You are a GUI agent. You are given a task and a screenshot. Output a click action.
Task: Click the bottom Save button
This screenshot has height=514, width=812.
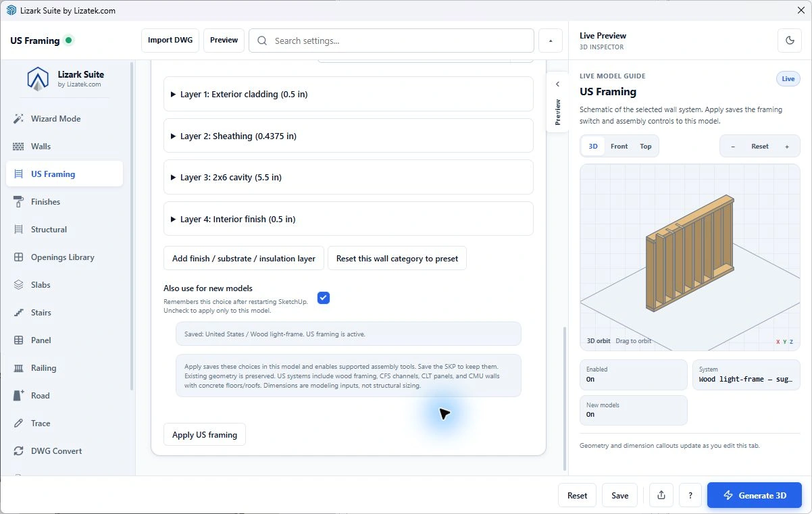(x=619, y=495)
